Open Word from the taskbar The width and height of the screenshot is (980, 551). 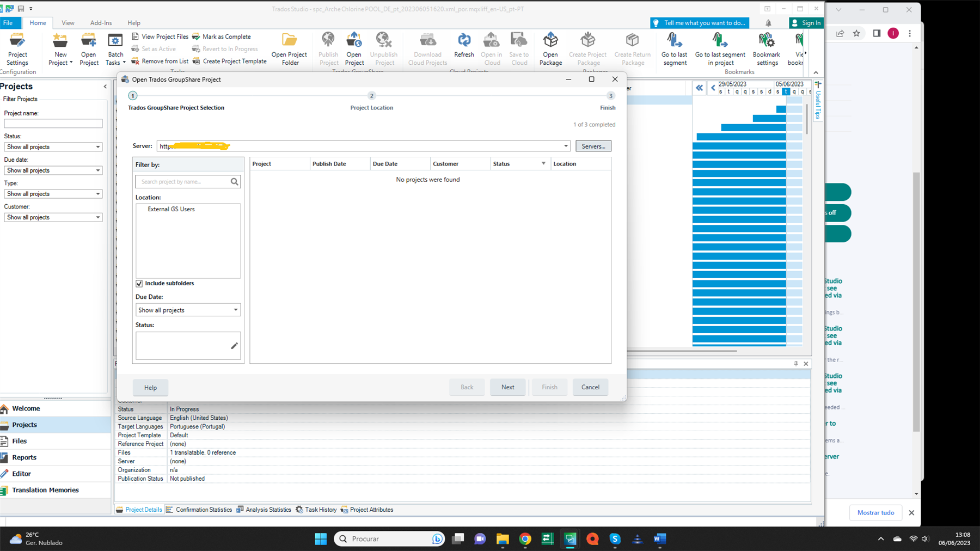pos(660,538)
